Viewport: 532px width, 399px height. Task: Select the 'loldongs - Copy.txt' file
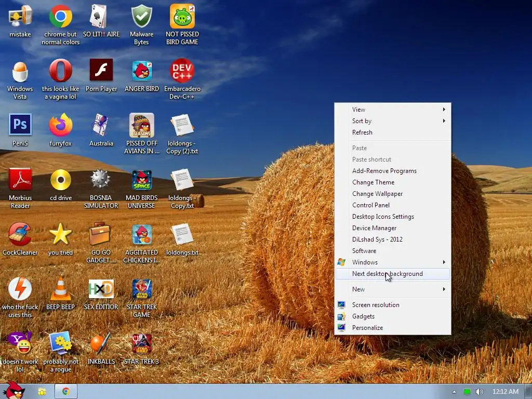pyautogui.click(x=182, y=179)
